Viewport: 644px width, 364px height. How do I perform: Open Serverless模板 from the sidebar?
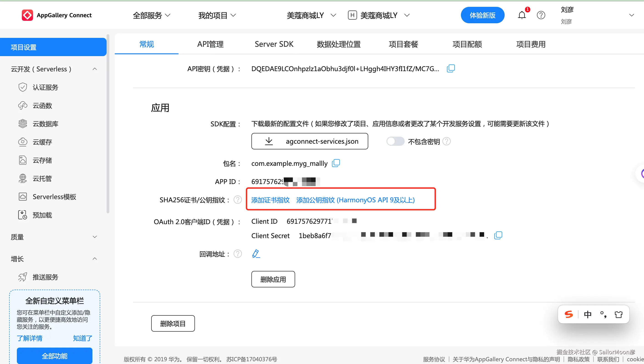pos(54,197)
